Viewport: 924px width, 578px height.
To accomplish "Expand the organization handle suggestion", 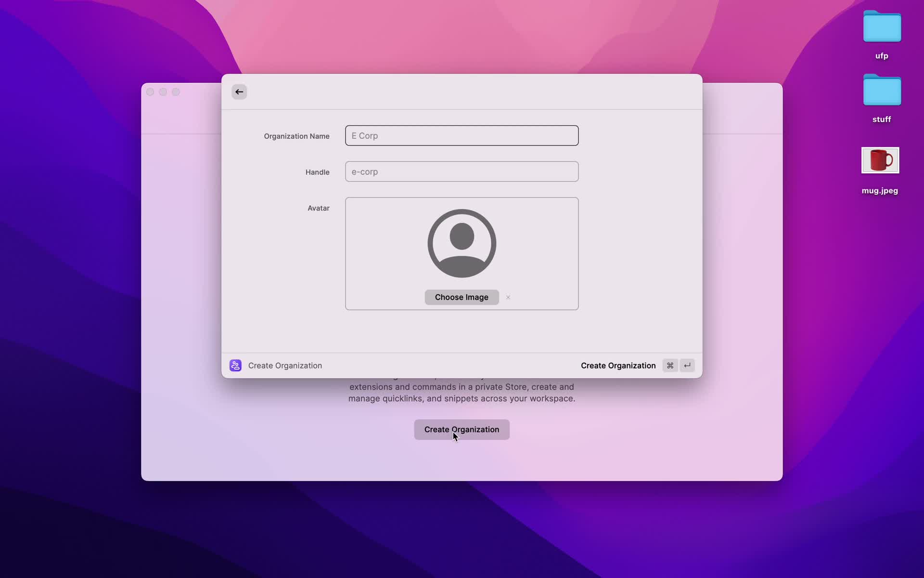I will point(462,172).
